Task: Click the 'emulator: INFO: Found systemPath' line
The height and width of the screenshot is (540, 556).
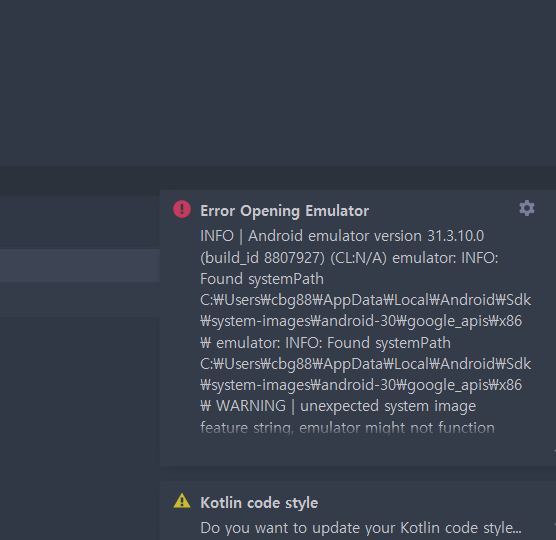Action: tap(333, 343)
